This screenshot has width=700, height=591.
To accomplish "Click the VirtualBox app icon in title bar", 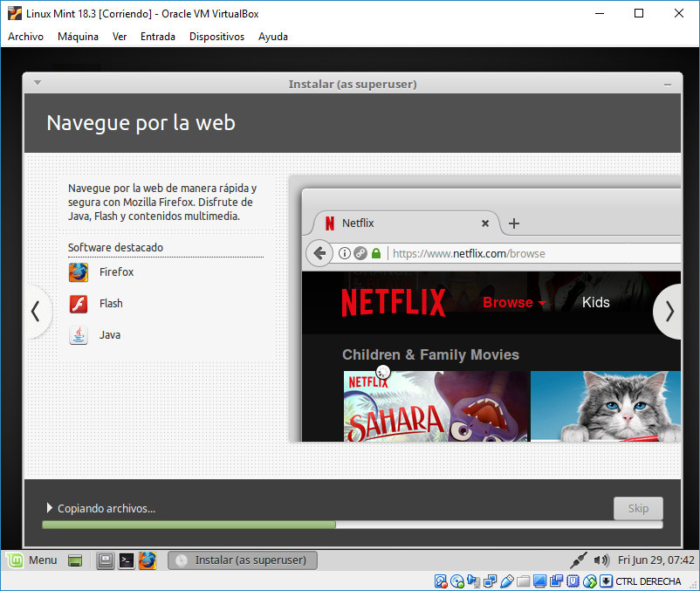I will coord(15,13).
